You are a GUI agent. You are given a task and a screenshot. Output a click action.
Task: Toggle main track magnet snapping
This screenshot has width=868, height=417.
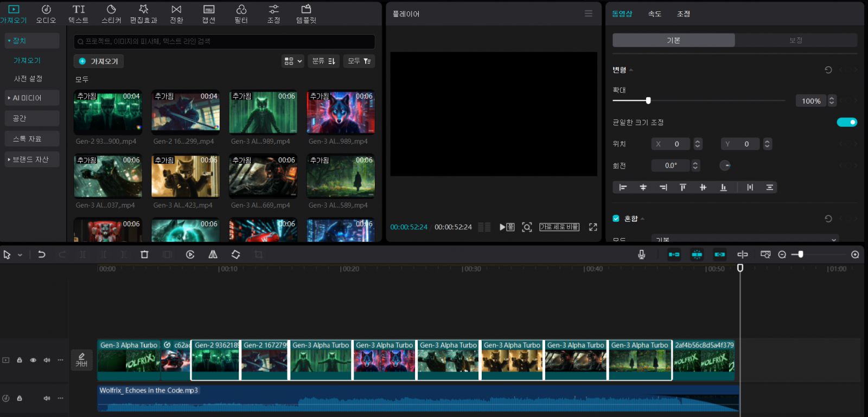(674, 254)
